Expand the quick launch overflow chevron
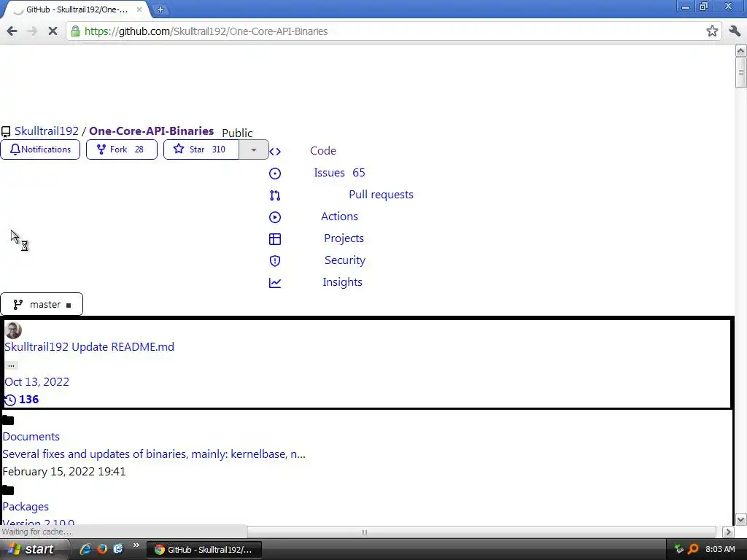Screen dimensions: 747x560 click(x=136, y=545)
